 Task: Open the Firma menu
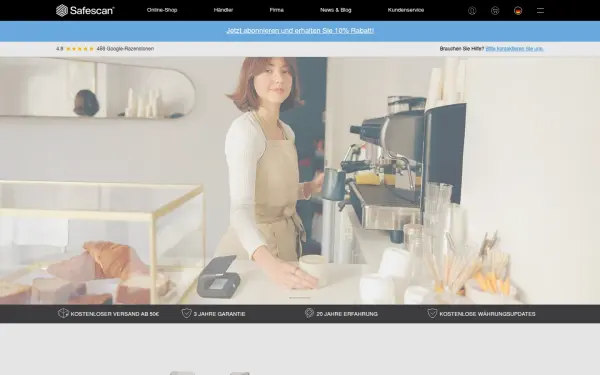(277, 10)
